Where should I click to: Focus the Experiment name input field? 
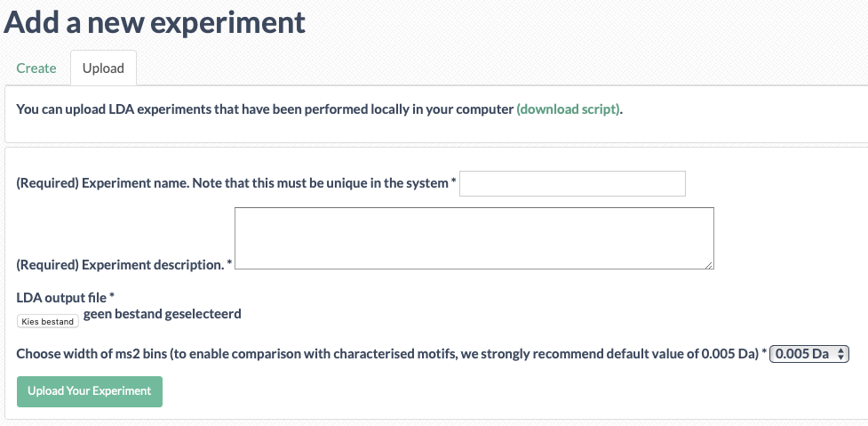point(572,183)
